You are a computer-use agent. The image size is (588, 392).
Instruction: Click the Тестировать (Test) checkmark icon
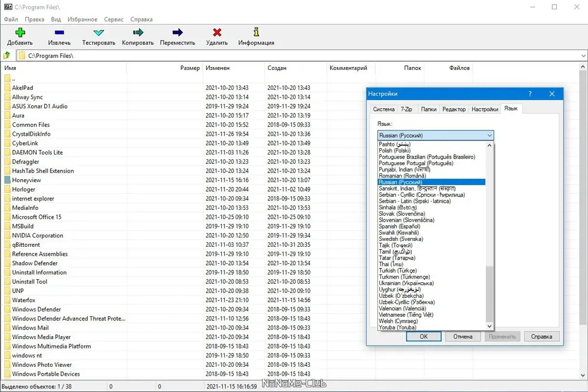99,32
